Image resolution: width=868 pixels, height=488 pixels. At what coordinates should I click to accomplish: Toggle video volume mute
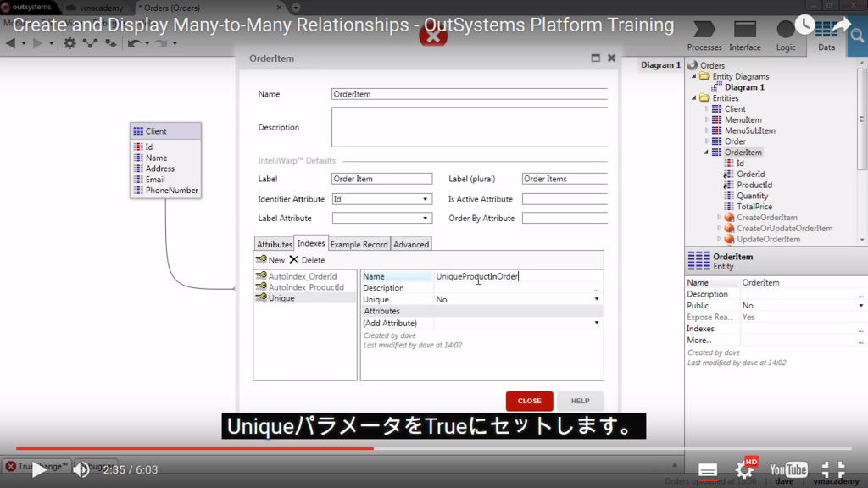81,469
